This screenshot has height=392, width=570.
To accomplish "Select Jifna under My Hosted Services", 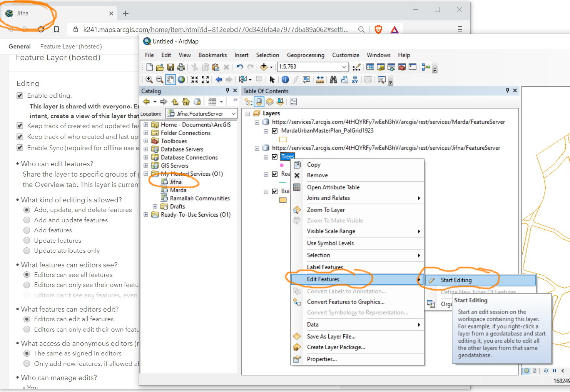I will click(x=176, y=182).
